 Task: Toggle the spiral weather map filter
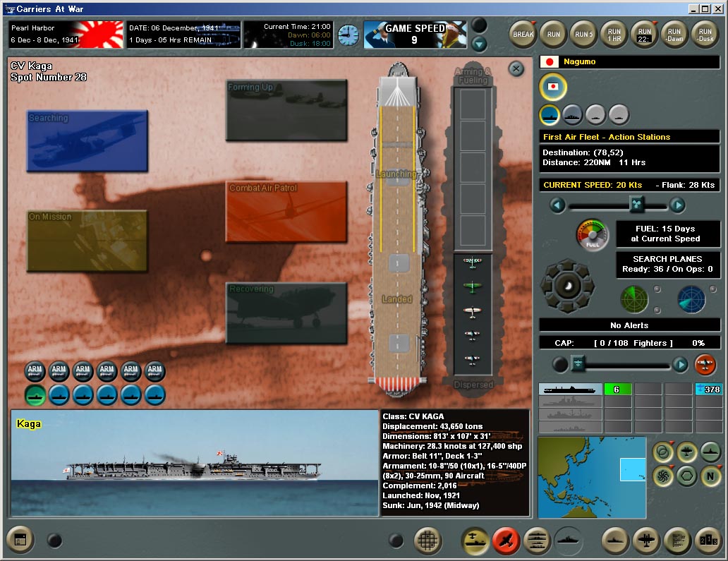pyautogui.click(x=663, y=476)
